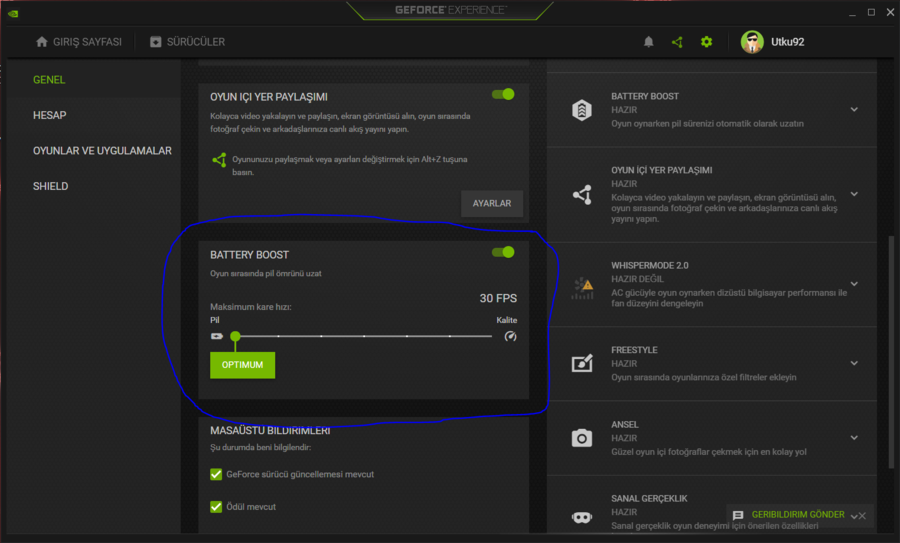900x543 pixels.
Task: Uncheck the Ödül mevcut checkbox
Action: click(x=216, y=507)
